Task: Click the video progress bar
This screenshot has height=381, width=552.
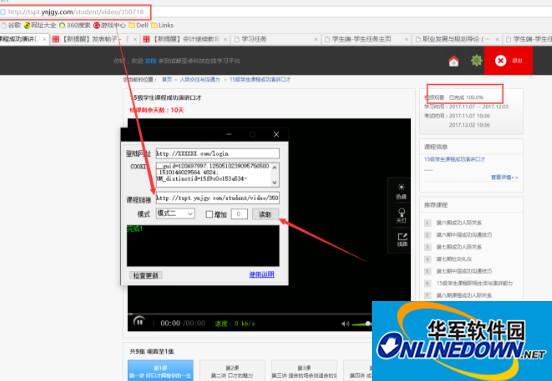Action: [250, 313]
